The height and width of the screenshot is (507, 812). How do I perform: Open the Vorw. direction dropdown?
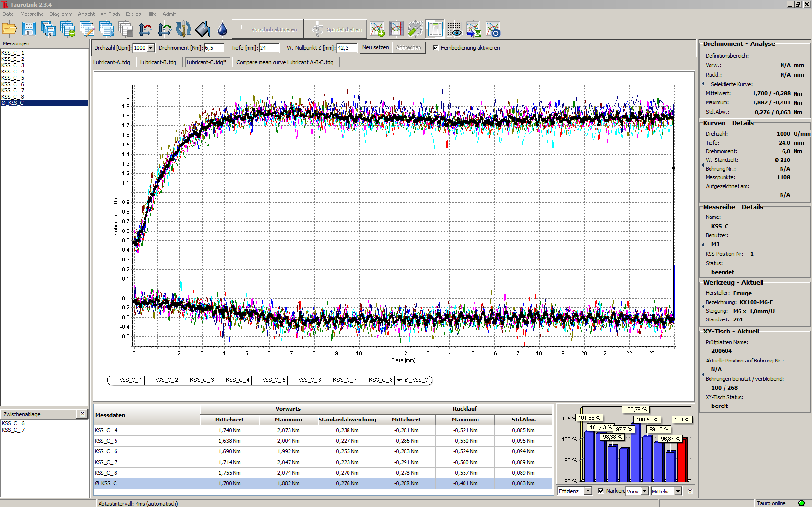[x=645, y=491]
